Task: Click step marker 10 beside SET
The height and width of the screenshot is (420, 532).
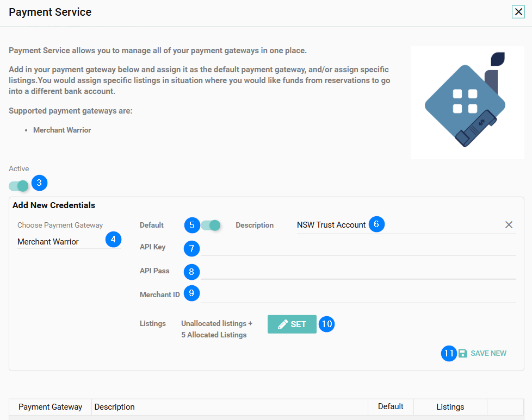Action: (326, 324)
